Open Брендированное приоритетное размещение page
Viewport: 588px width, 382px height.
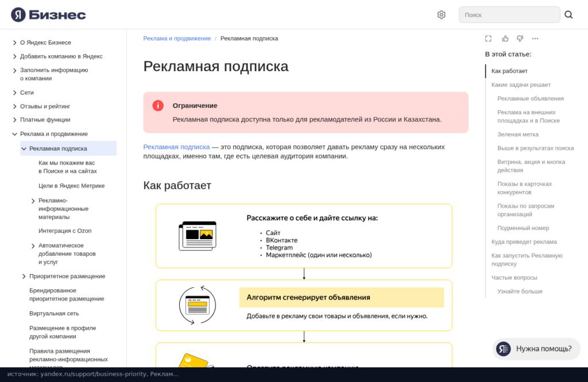coord(67,295)
